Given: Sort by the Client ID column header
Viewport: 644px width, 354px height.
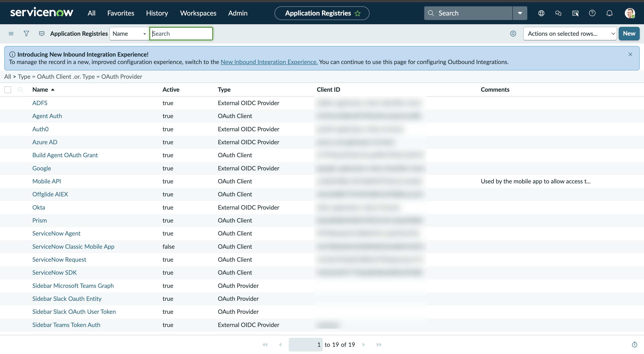Looking at the screenshot, I should point(328,89).
